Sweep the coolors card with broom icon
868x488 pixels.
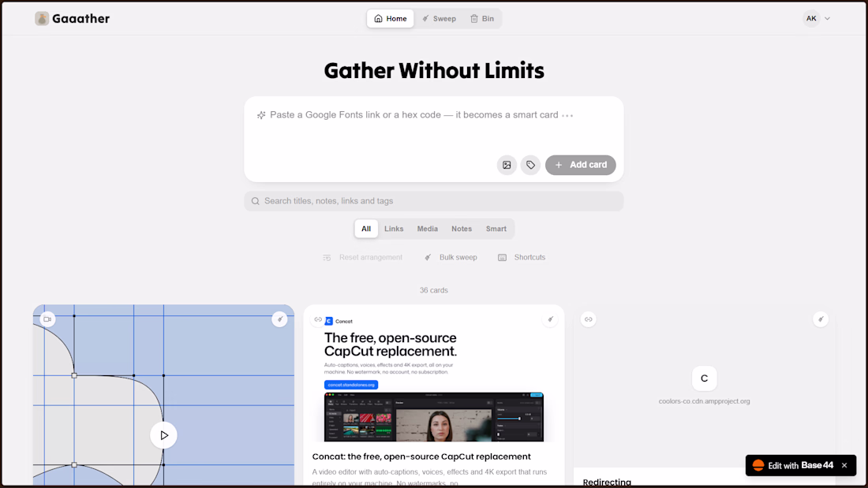[x=821, y=319]
